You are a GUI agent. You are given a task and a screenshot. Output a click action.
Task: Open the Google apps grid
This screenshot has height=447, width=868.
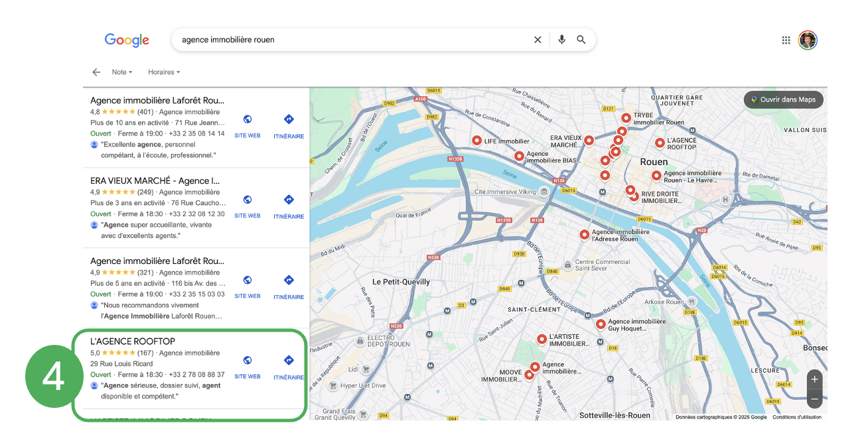(786, 40)
